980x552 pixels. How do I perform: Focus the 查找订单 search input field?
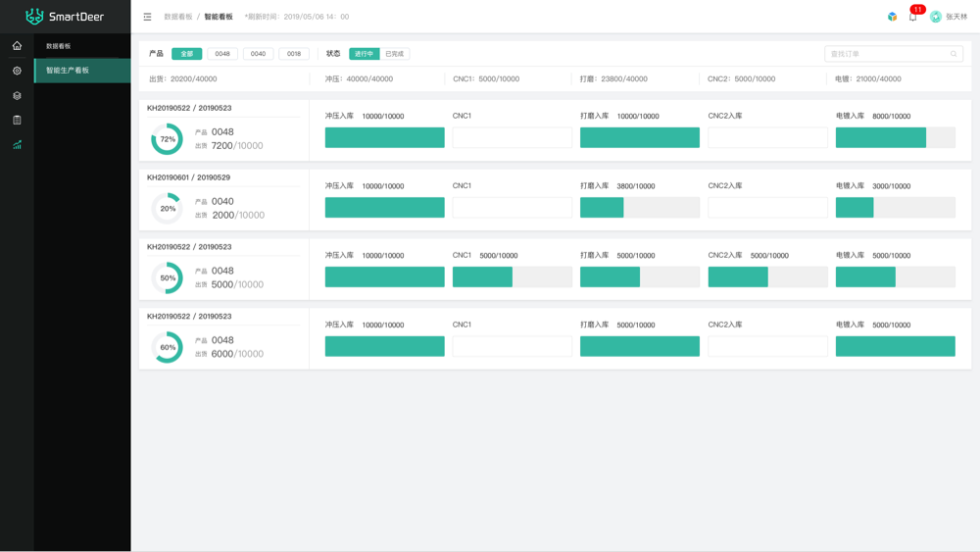pyautogui.click(x=887, y=54)
